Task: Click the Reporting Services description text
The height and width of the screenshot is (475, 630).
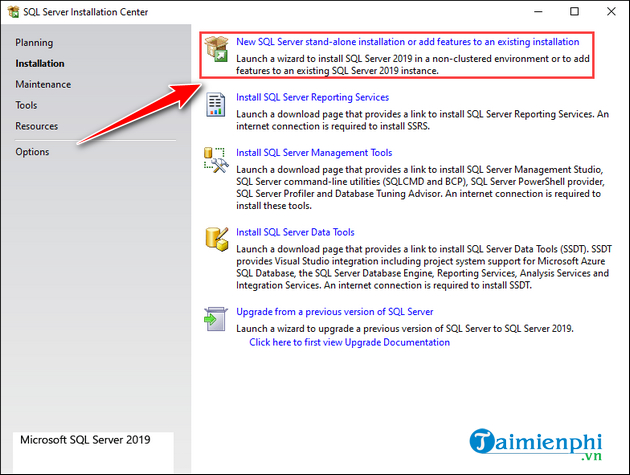Action: pyautogui.click(x=422, y=120)
